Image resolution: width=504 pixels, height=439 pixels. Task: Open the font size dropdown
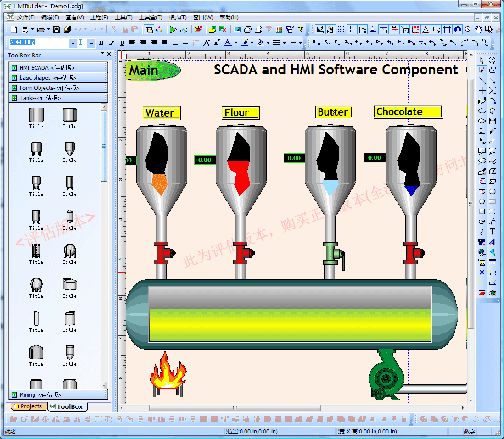pos(91,43)
